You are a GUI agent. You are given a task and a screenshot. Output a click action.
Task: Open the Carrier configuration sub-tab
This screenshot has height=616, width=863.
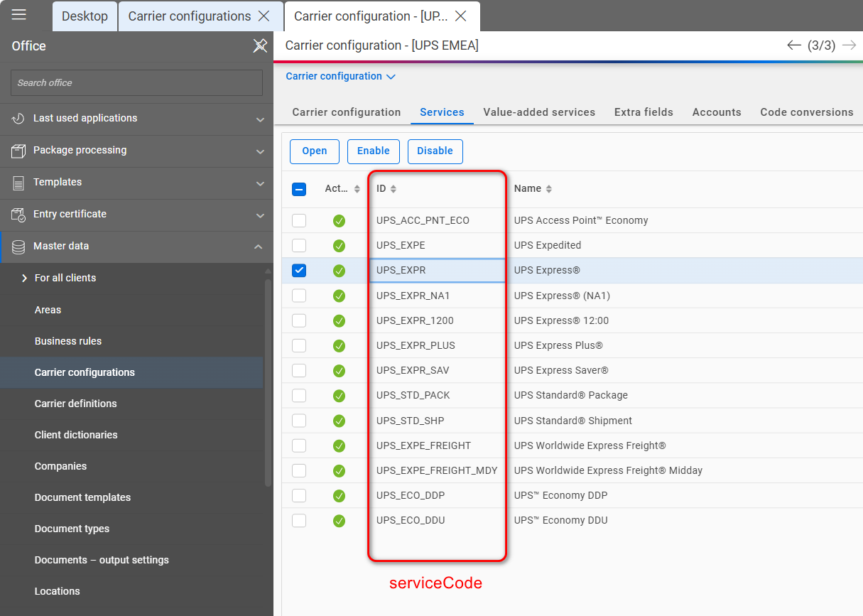tap(347, 112)
